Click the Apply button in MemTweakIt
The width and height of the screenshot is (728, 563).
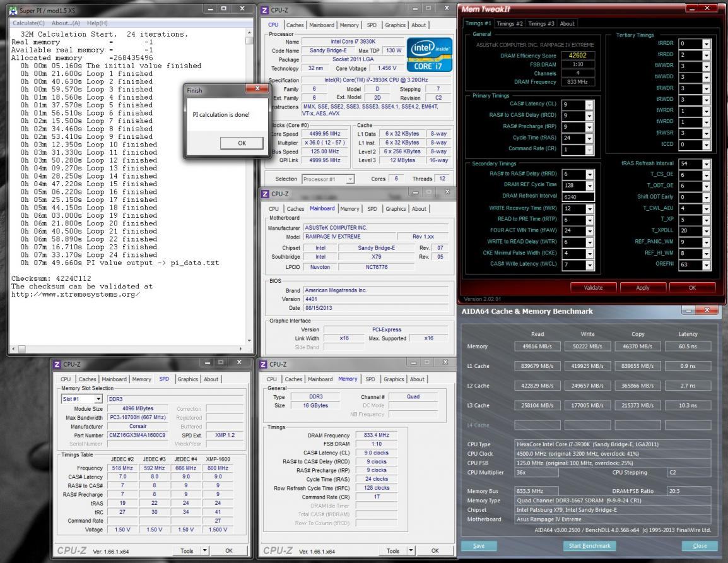click(643, 288)
